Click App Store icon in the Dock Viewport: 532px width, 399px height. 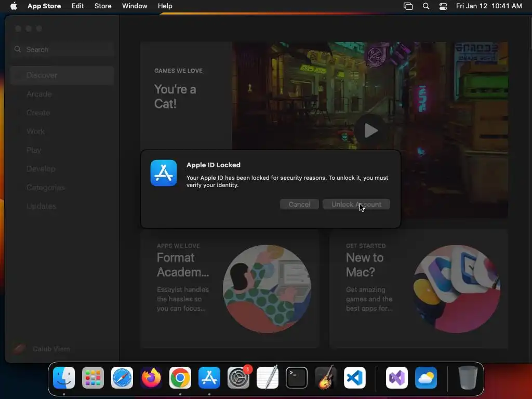[209, 378]
